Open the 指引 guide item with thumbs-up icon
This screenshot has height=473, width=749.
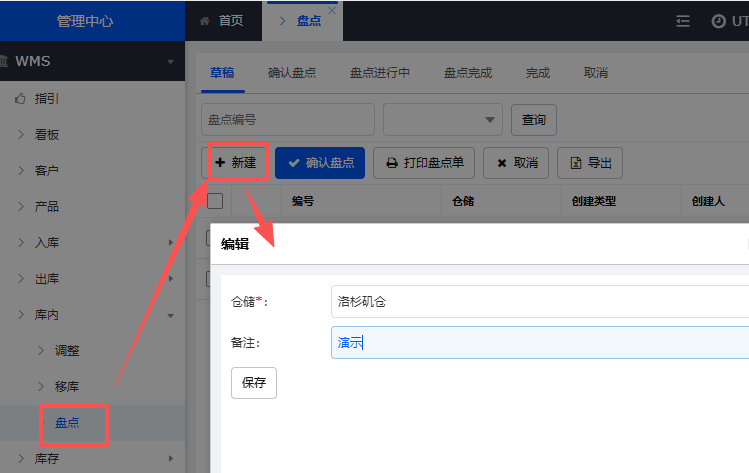[47, 99]
